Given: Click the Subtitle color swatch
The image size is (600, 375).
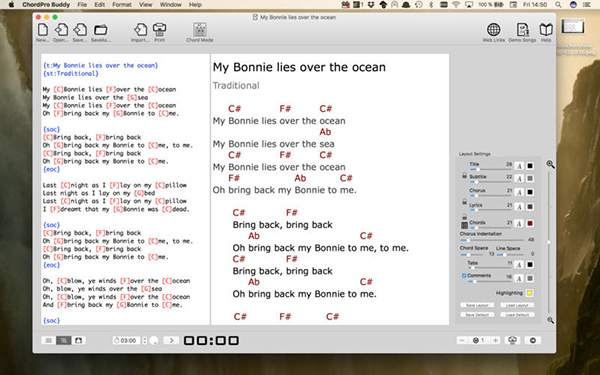Looking at the screenshot, I should (x=530, y=178).
